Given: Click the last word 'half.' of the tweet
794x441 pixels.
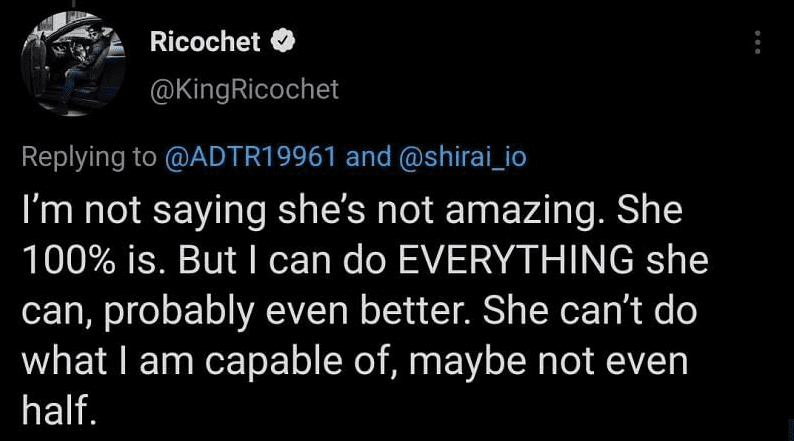Looking at the screenshot, I should point(59,409).
